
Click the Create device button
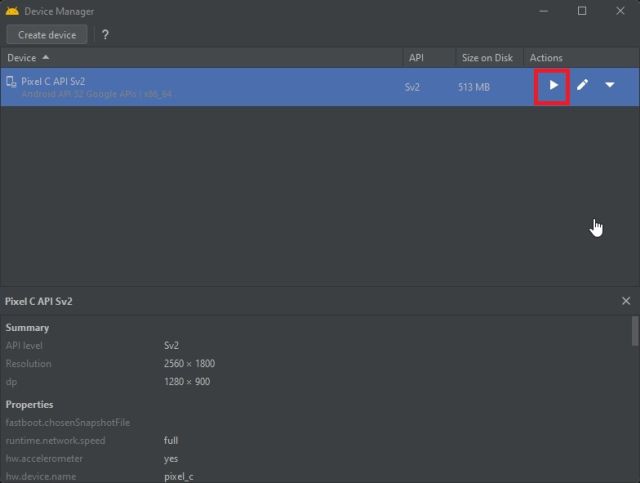click(x=47, y=35)
